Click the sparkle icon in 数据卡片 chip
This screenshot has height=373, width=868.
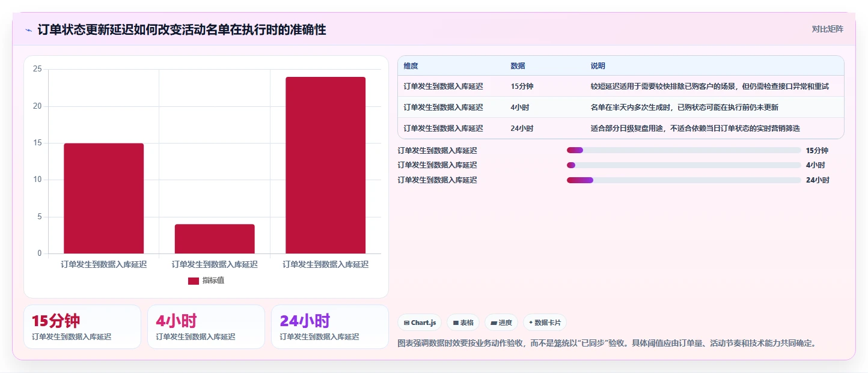pos(531,323)
